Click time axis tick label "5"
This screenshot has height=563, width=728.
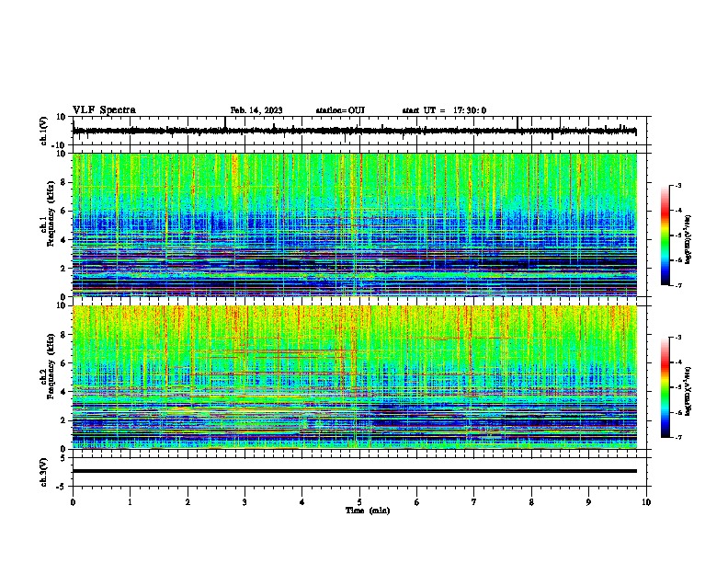359,502
